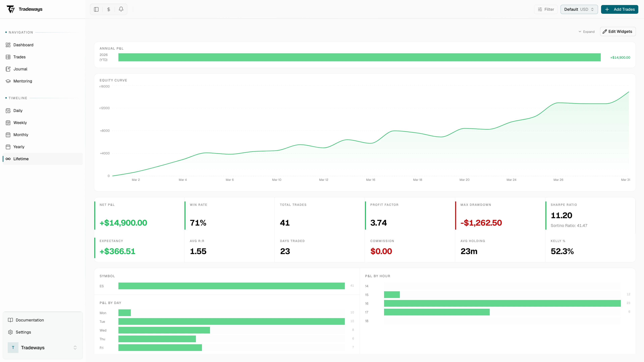Image resolution: width=644 pixels, height=362 pixels.
Task: Open Journal from the sidebar
Action: [20, 69]
